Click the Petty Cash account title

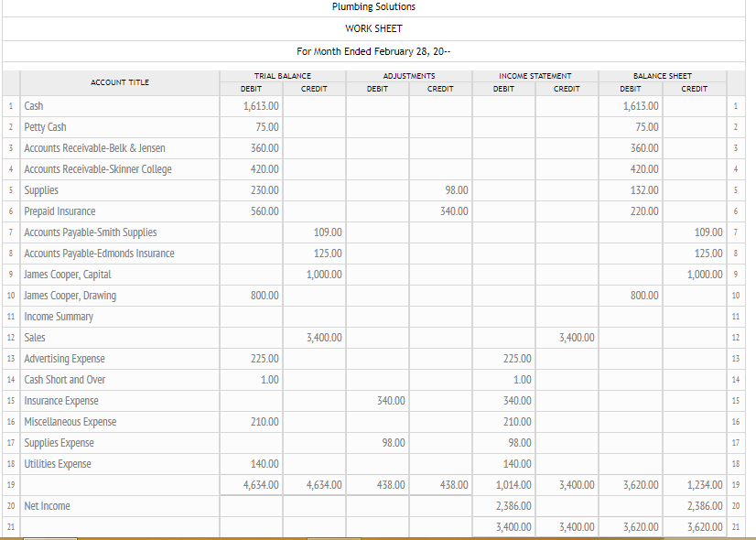click(x=120, y=127)
